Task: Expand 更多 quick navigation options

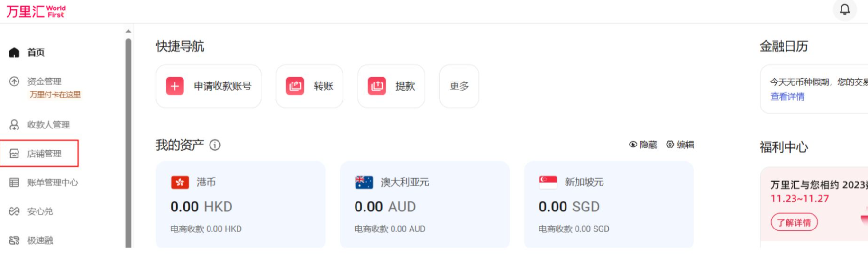Action: tap(459, 86)
